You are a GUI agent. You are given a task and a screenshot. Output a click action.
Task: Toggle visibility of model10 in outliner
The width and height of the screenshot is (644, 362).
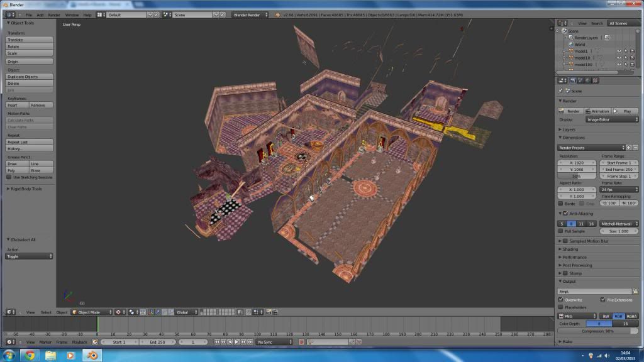click(619, 58)
